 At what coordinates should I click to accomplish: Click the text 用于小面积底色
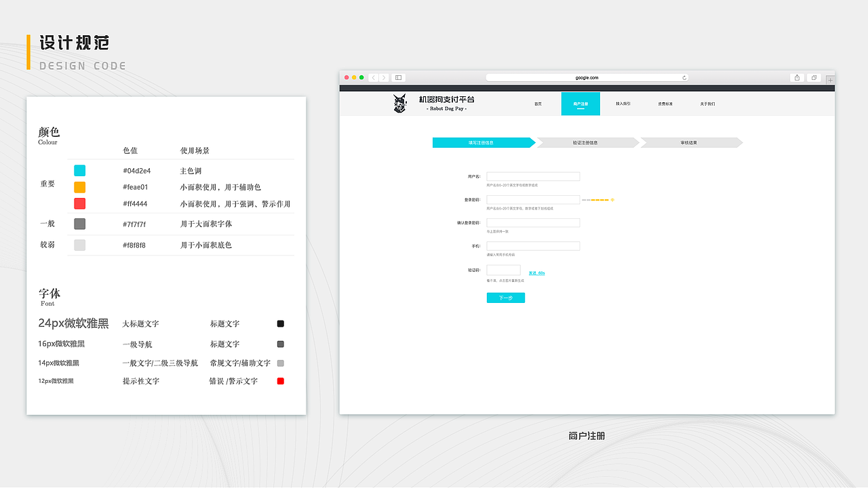point(206,245)
